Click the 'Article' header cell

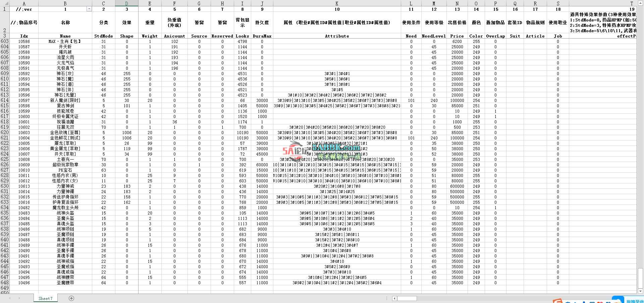[535, 36]
